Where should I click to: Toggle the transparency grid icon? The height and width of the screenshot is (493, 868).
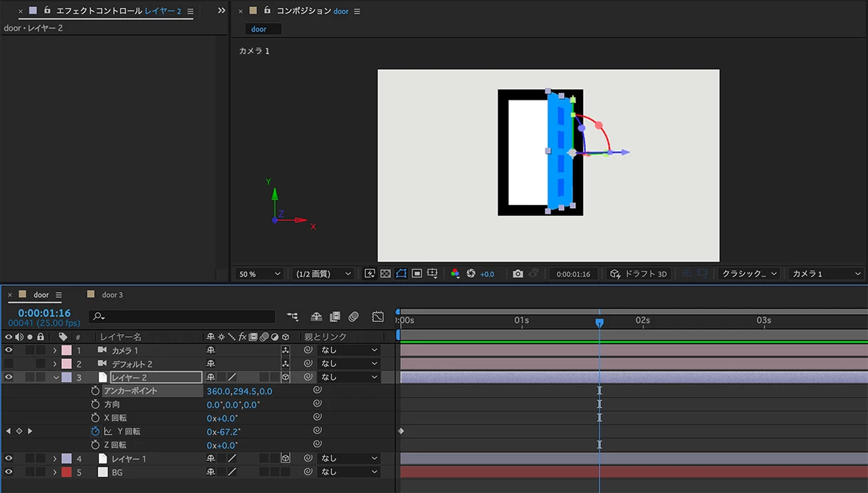click(385, 274)
